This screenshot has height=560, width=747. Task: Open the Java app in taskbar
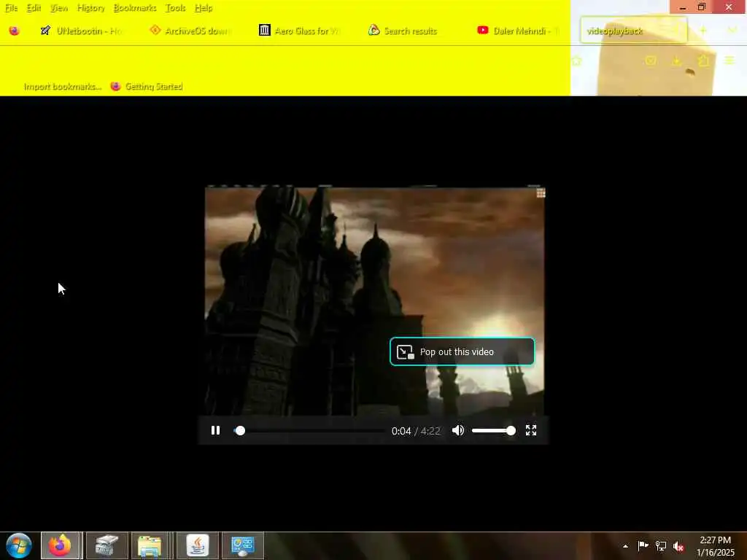198,545
